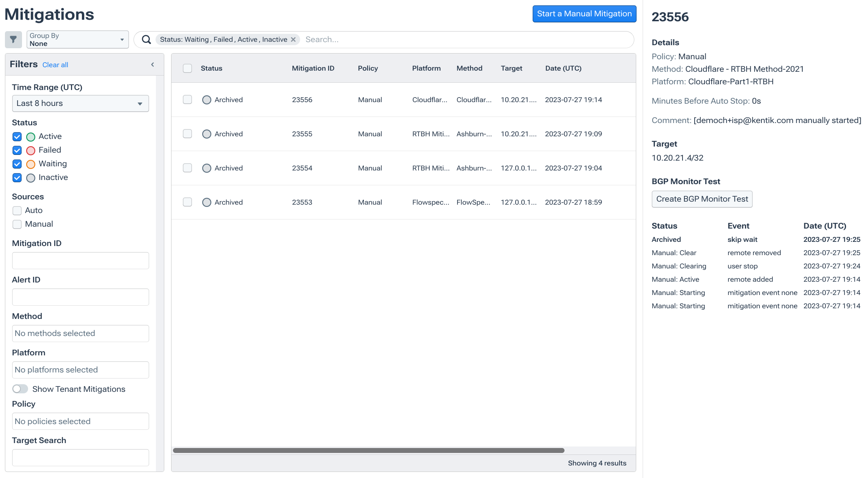Click the green Active status indicator icon

click(x=30, y=137)
